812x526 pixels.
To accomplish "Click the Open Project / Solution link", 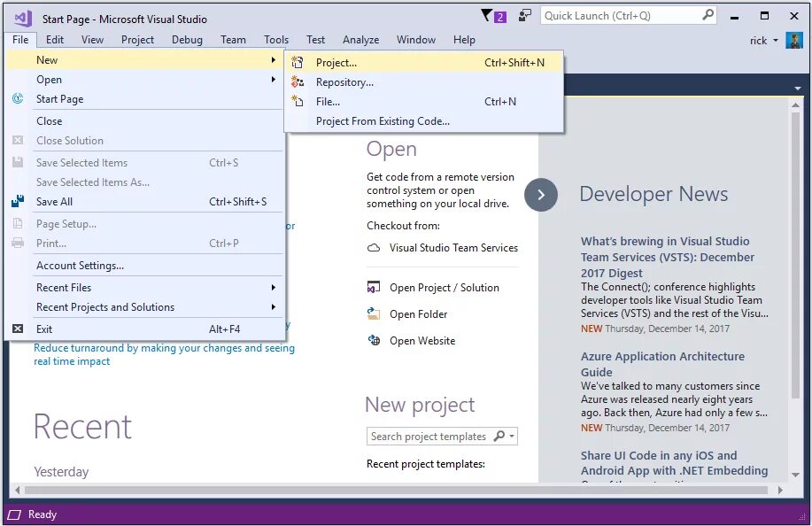I will click(445, 288).
